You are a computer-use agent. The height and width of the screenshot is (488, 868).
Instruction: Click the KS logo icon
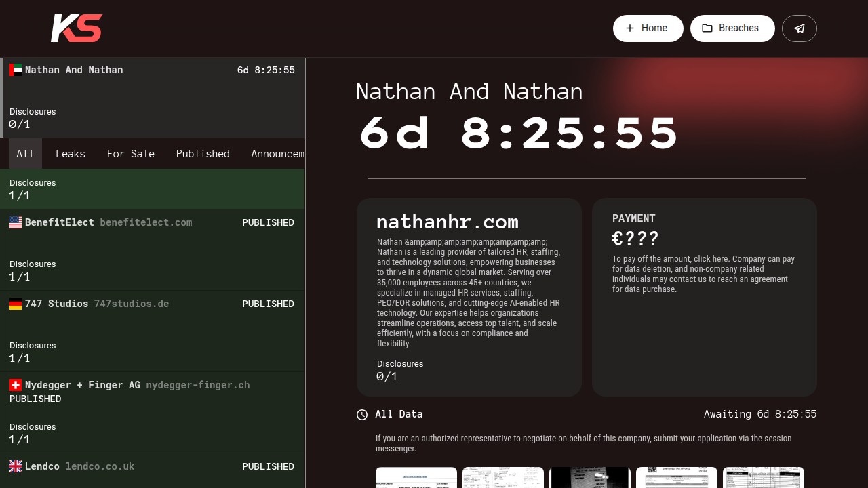[77, 28]
